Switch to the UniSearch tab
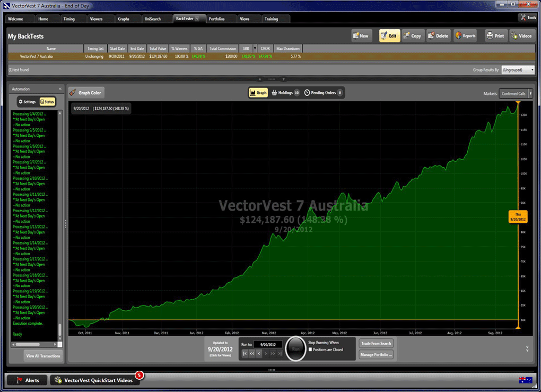The image size is (541, 392). click(153, 19)
